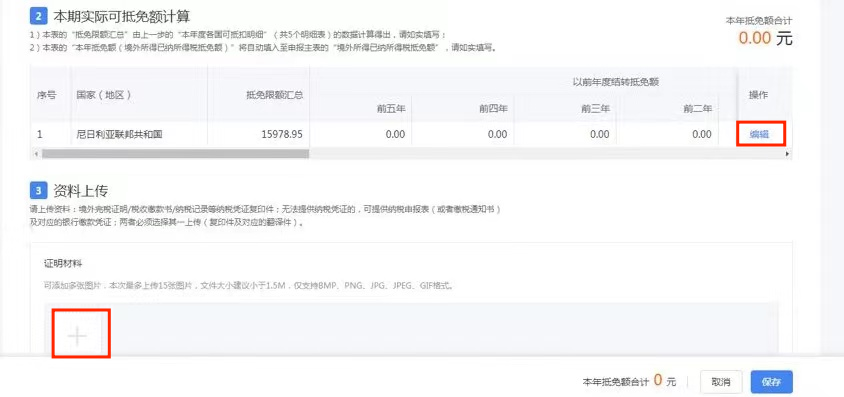The width and height of the screenshot is (844, 397).
Task: Click the 取消 button
Action: click(721, 382)
